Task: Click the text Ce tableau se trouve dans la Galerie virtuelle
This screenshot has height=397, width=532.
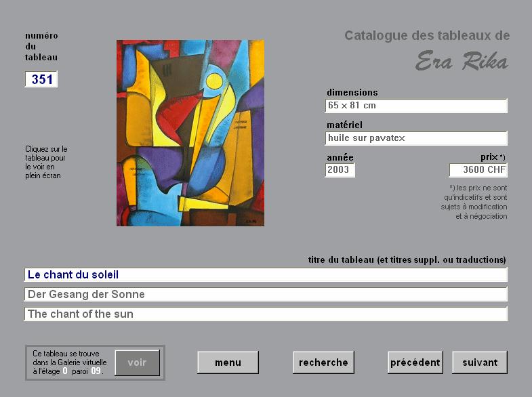Action: coord(70,362)
